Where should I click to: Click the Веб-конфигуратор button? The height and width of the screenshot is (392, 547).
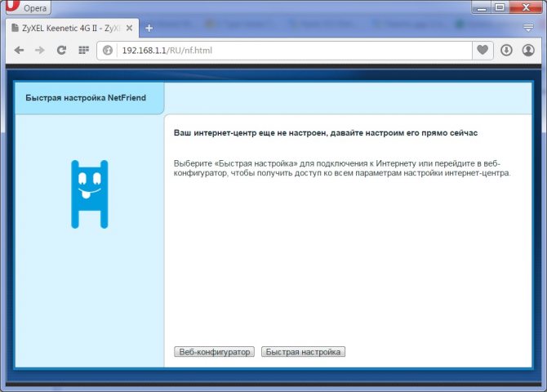click(214, 352)
